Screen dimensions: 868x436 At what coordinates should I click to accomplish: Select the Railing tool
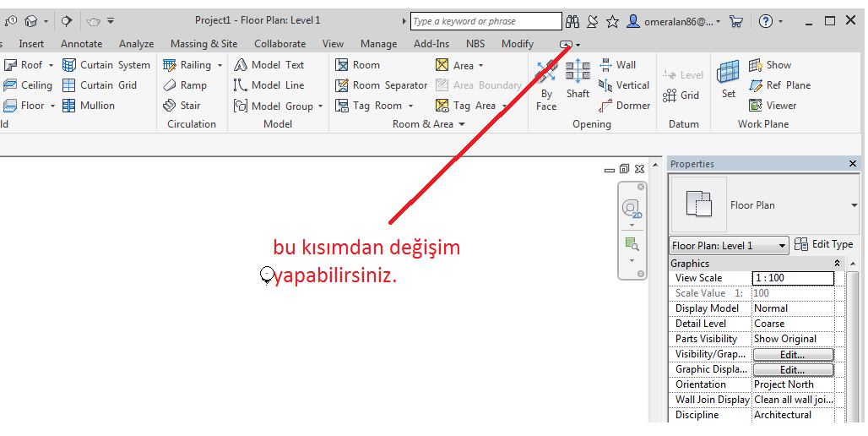point(187,65)
